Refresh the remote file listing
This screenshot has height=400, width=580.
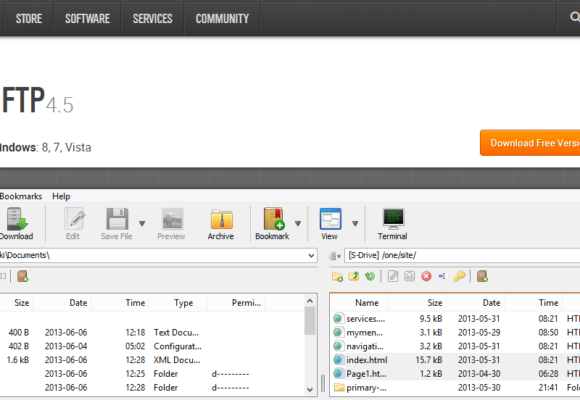point(370,276)
